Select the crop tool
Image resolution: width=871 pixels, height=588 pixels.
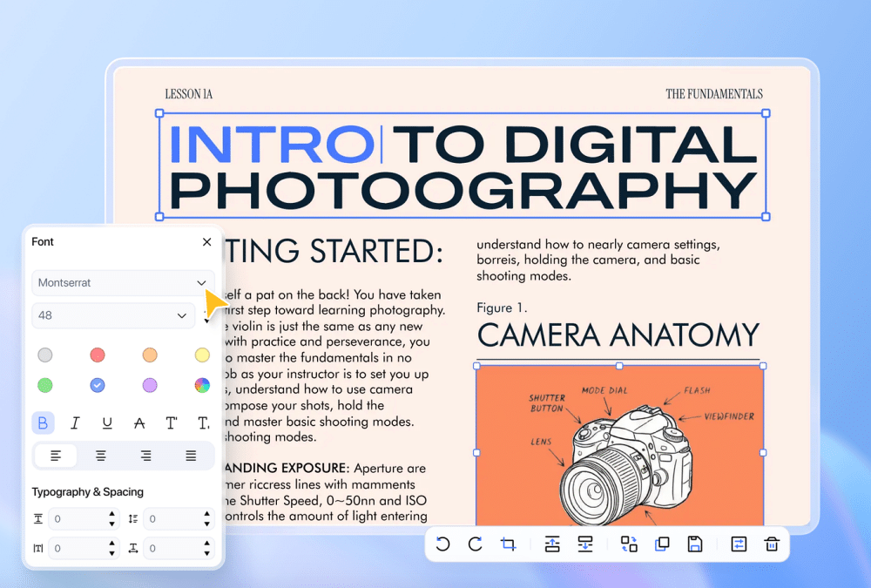click(x=509, y=544)
